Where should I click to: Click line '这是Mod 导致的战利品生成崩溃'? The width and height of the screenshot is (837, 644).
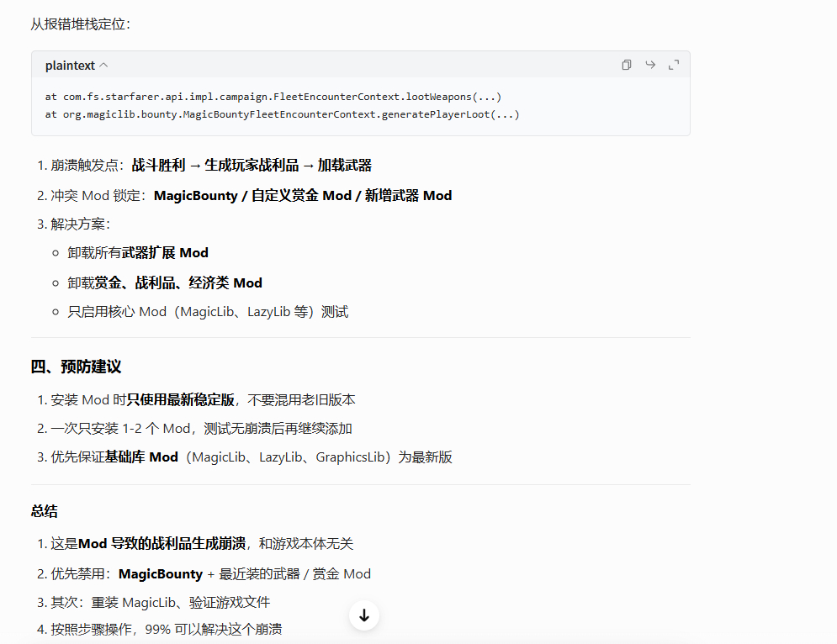pyautogui.click(x=195, y=544)
